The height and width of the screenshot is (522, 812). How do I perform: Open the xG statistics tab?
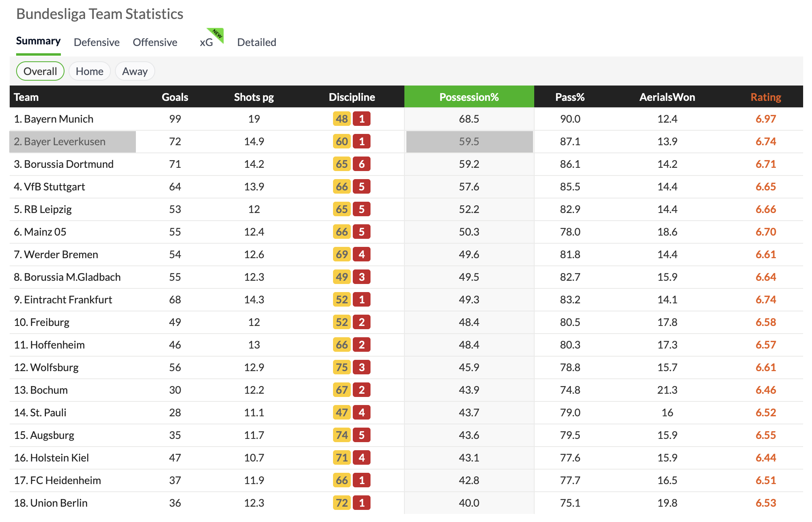206,42
